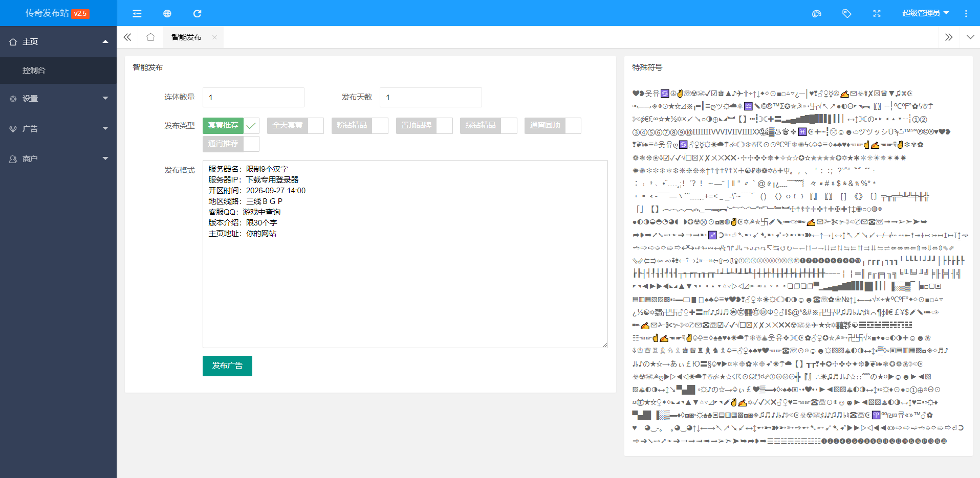Click the tag note icon in header
980x478 pixels.
pyautogui.click(x=847, y=13)
